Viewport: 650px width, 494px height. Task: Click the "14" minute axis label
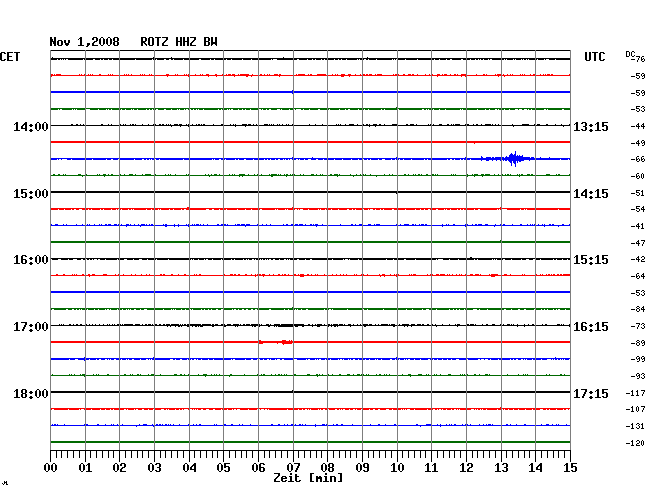click(x=535, y=468)
